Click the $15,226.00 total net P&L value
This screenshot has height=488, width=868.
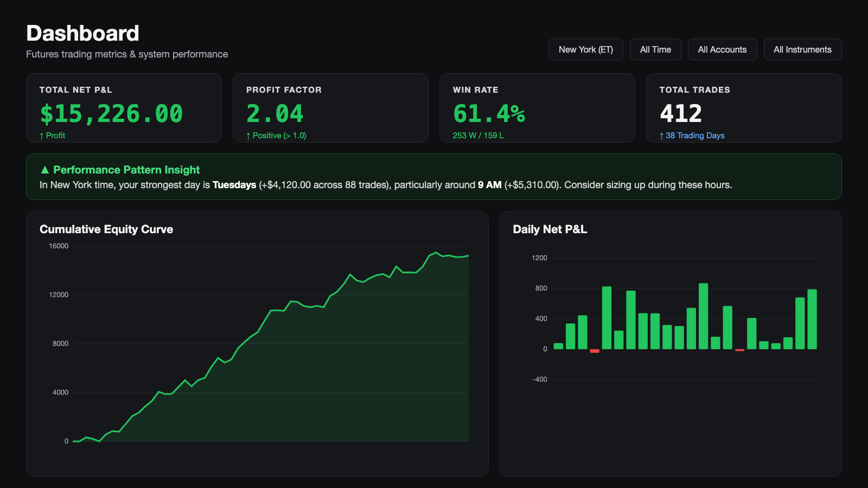111,114
